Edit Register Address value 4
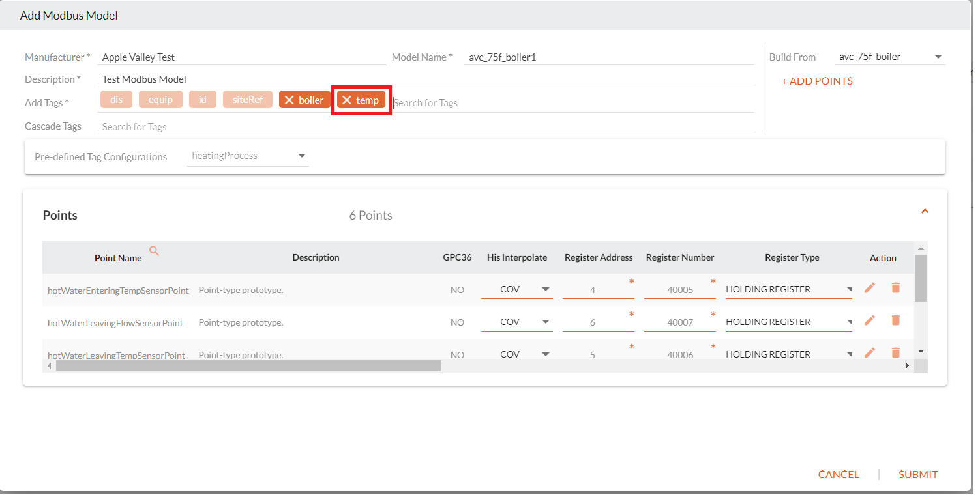This screenshot has height=497, width=980. click(x=598, y=289)
